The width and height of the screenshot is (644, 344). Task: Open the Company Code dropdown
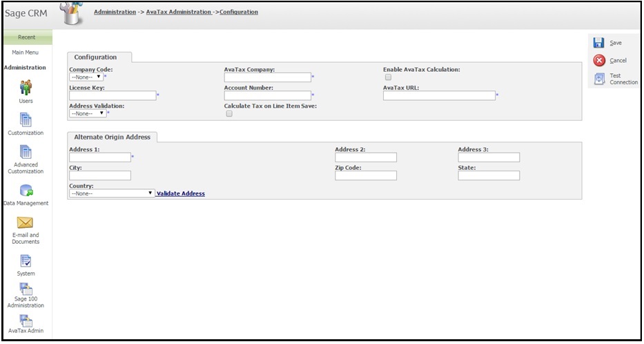86,77
